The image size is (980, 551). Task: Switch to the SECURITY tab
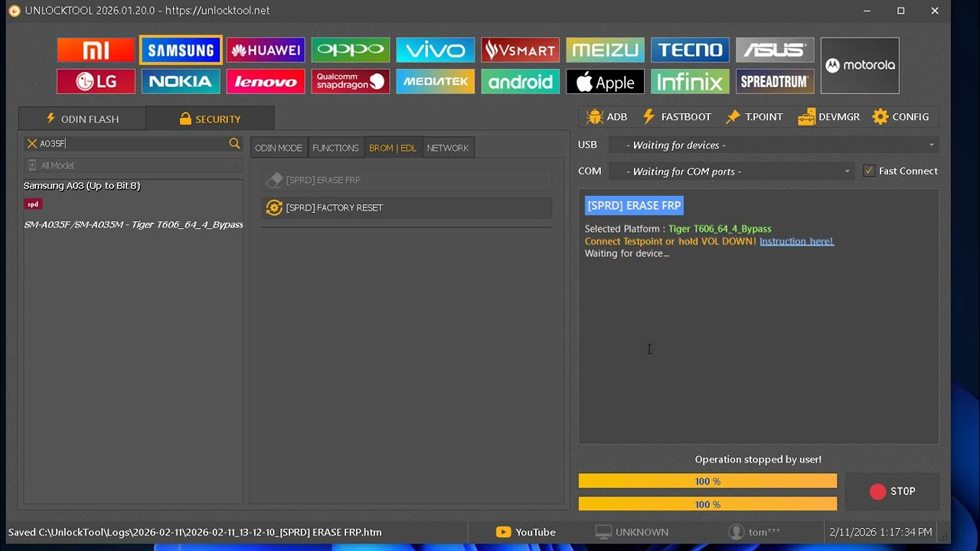[x=210, y=119]
